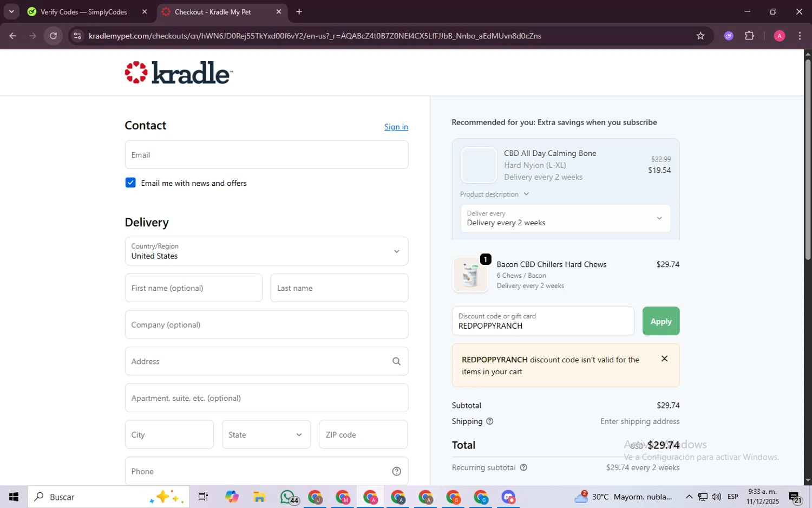Screen dimensions: 812x508
Task: Click the Last name field
Action: point(339,288)
